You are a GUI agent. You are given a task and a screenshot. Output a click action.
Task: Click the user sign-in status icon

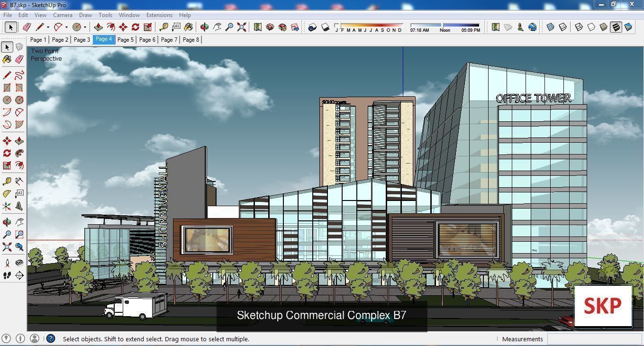pyautogui.click(x=35, y=338)
